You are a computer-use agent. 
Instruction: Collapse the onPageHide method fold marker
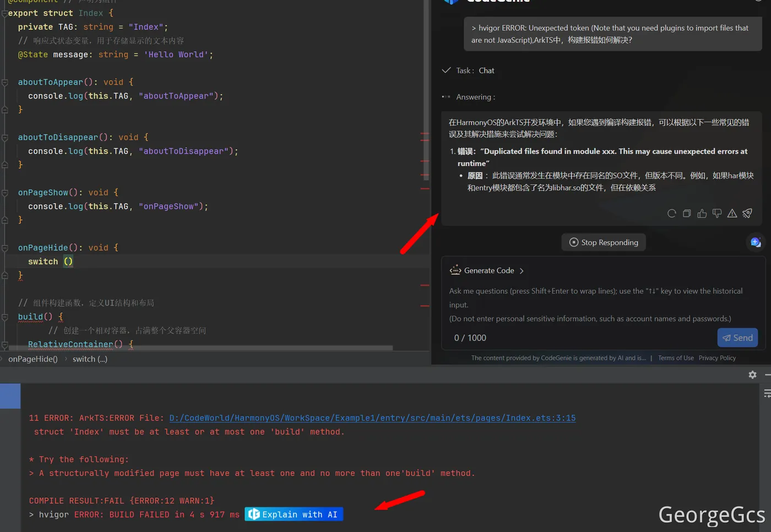5,248
